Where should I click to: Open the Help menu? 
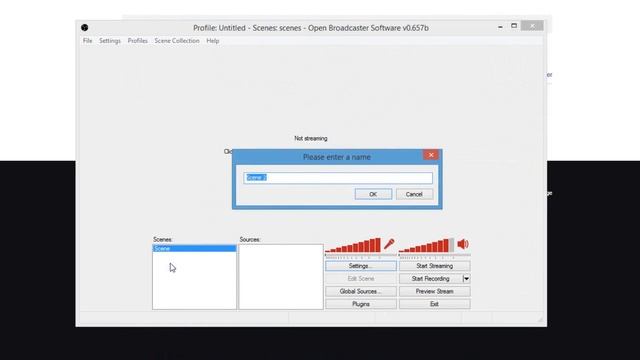tap(213, 41)
